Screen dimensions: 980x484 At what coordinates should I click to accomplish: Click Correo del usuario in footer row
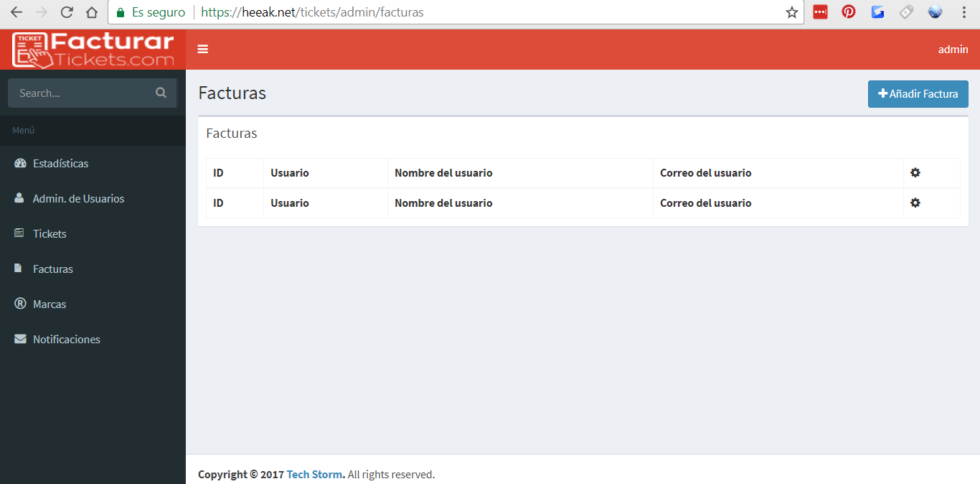(x=706, y=203)
